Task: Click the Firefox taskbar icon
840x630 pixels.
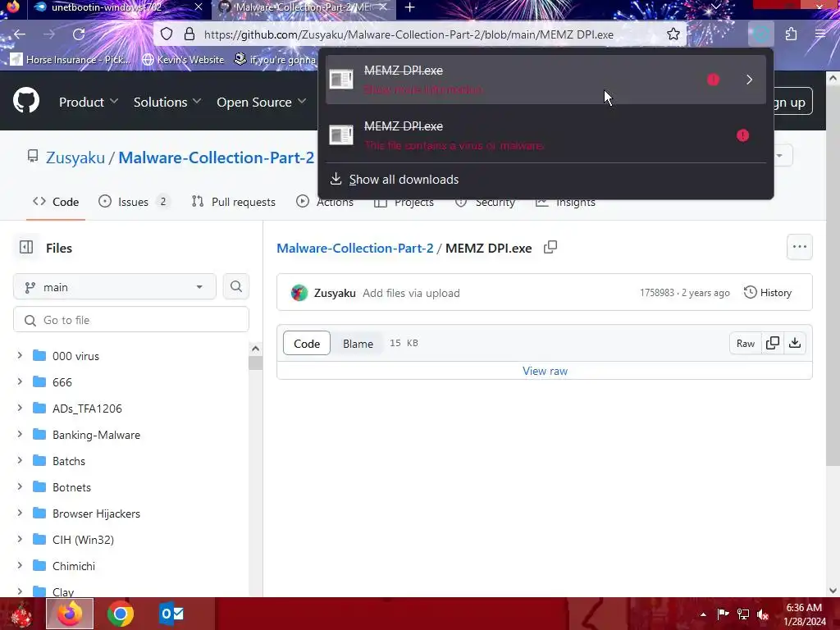Action: 70,614
